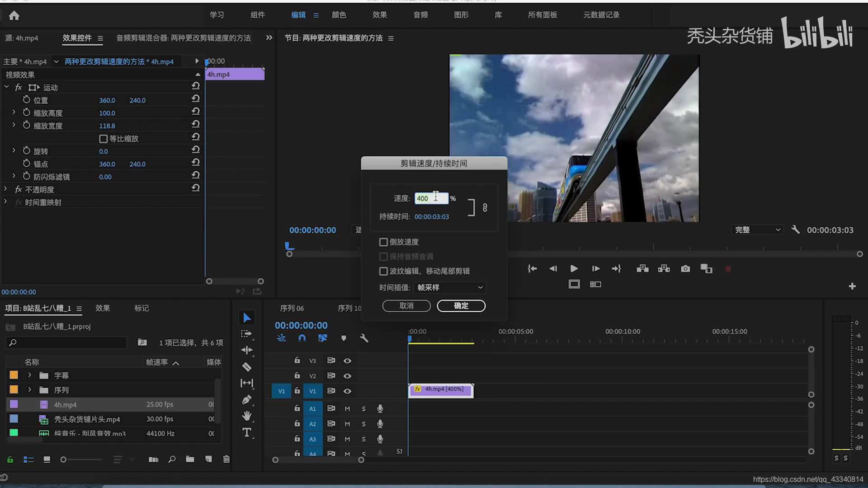Select the Type tool
The image size is (868, 488).
tap(247, 432)
